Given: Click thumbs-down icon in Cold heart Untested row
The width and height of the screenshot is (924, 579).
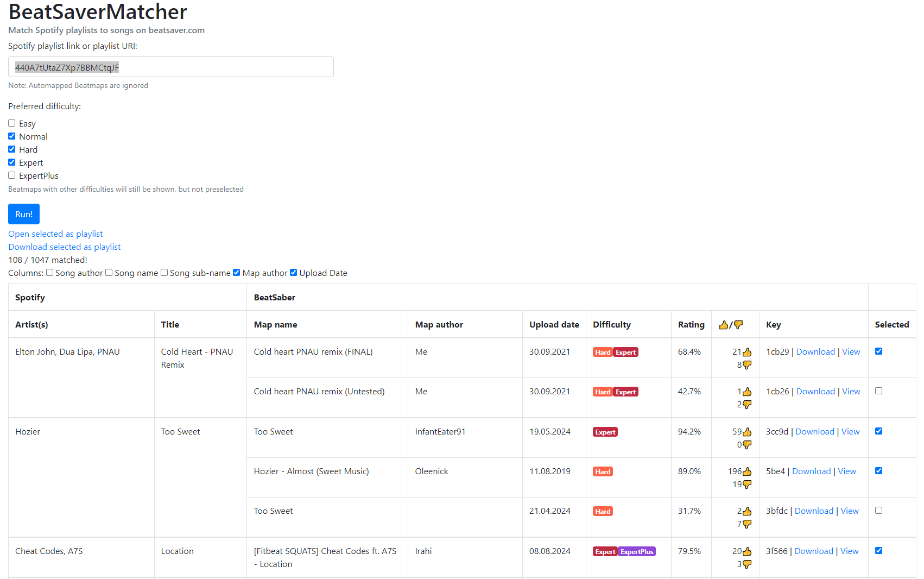Looking at the screenshot, I should (747, 405).
